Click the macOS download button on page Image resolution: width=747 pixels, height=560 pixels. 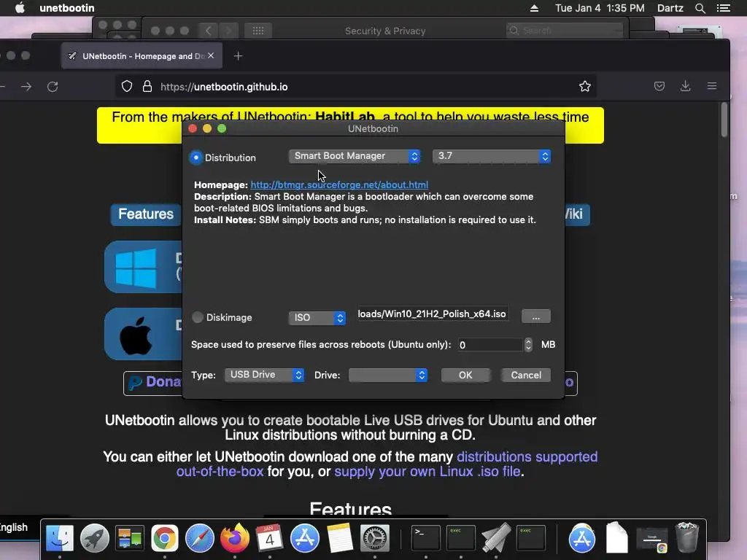click(x=143, y=334)
